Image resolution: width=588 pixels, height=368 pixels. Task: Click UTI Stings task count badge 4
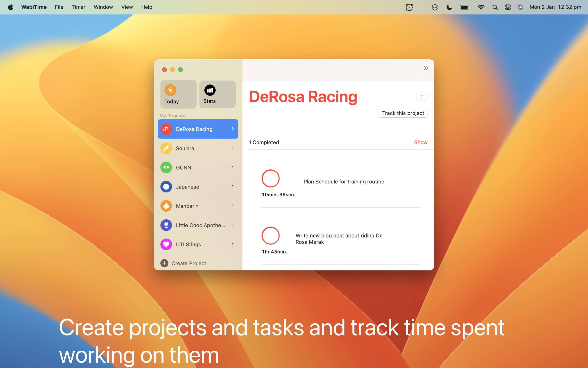[x=233, y=244]
